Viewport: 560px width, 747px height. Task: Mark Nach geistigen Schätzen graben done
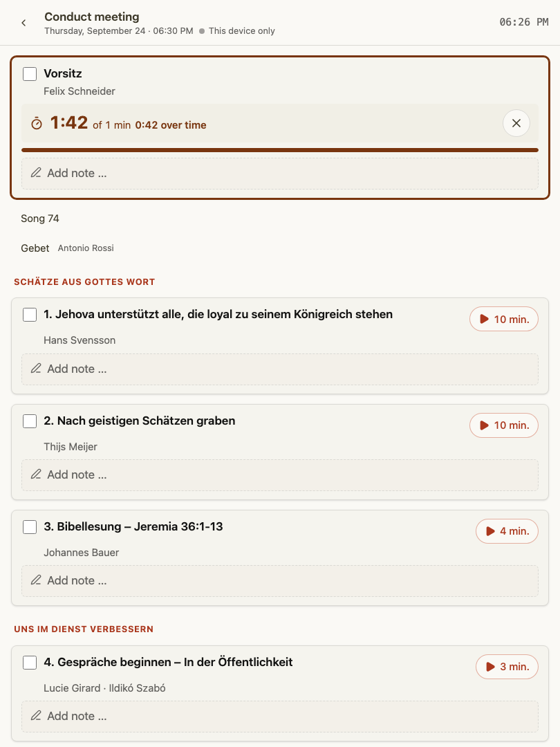(x=30, y=421)
